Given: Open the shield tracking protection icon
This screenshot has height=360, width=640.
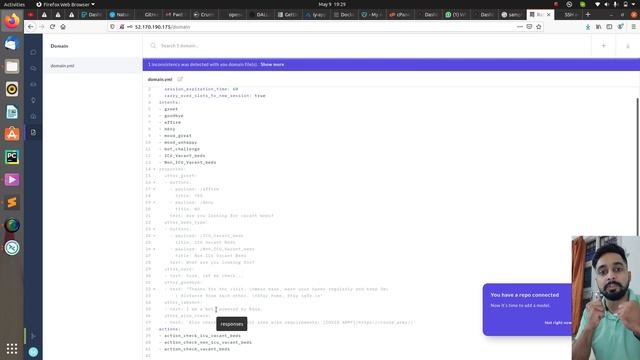Looking at the screenshot, I should pyautogui.click(x=112, y=27).
